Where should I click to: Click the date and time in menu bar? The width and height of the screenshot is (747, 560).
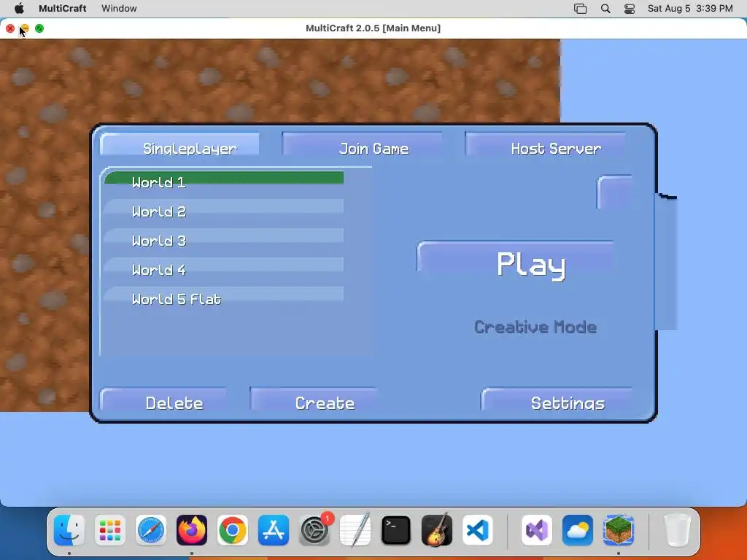pos(690,9)
